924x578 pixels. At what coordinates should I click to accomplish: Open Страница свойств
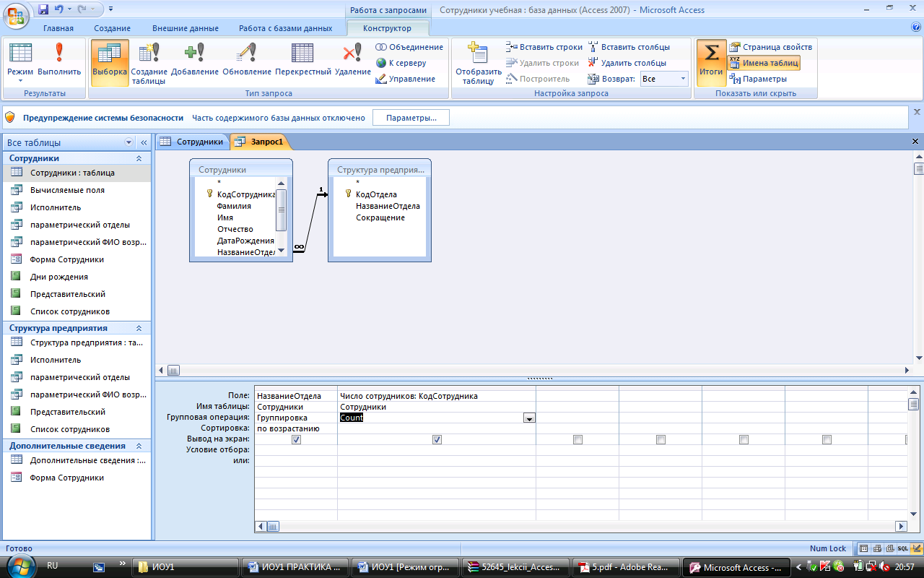[771, 47]
